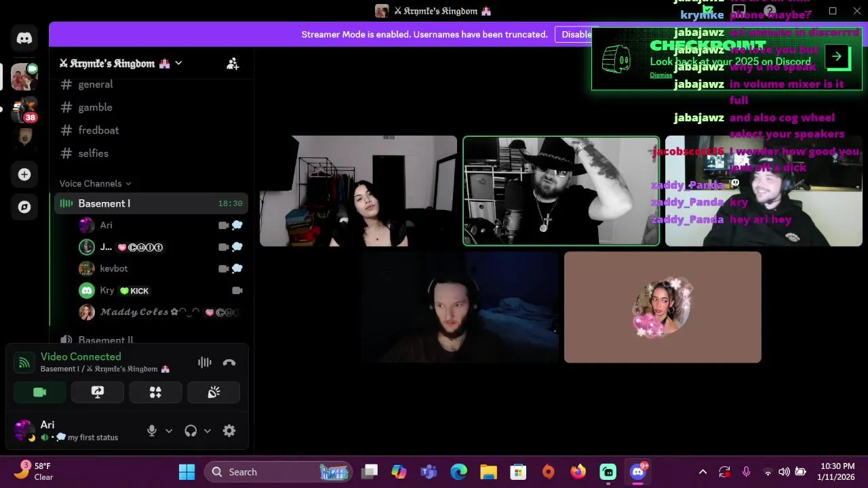The height and width of the screenshot is (488, 868).
Task: Click the green connection signal icon
Action: 24,363
